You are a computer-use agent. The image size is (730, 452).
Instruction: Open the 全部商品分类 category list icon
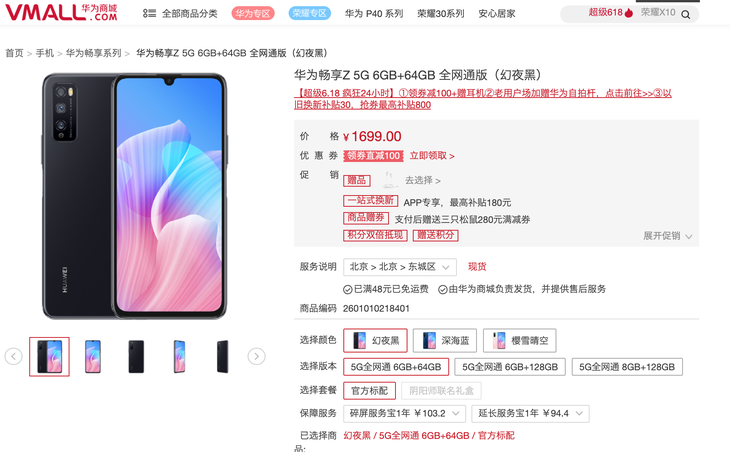pyautogui.click(x=149, y=13)
